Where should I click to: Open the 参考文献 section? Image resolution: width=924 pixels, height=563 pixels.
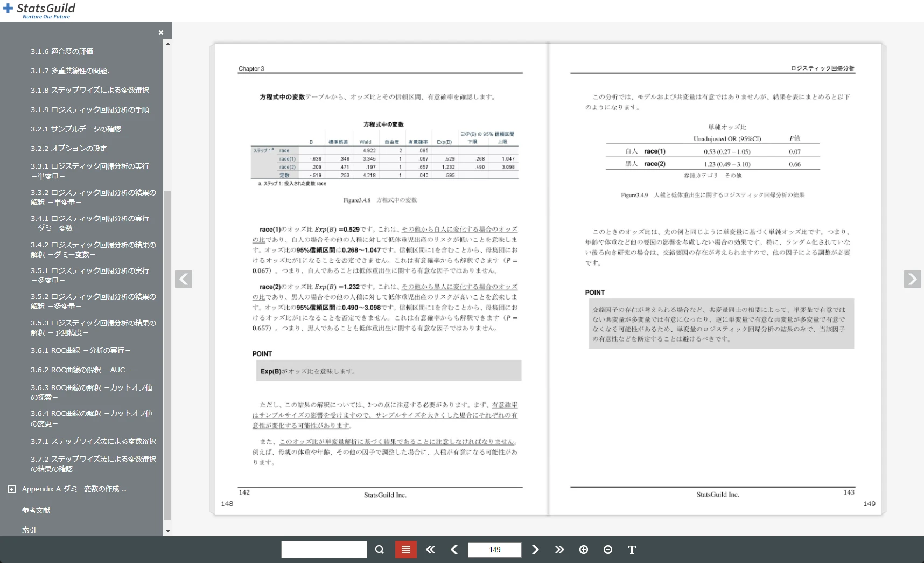click(x=36, y=510)
